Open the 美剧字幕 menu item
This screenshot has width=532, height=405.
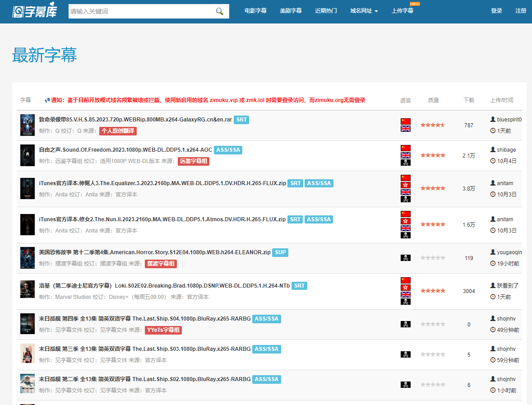pos(291,11)
